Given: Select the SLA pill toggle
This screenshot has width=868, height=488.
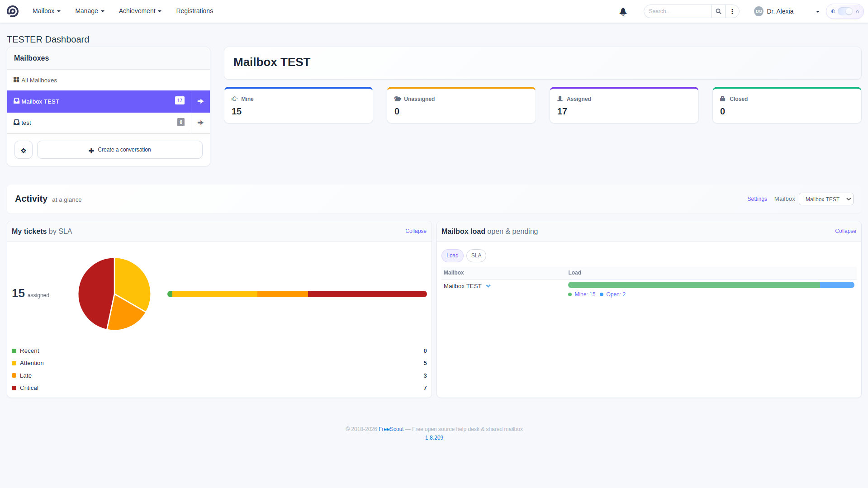Looking at the screenshot, I should 476,256.
